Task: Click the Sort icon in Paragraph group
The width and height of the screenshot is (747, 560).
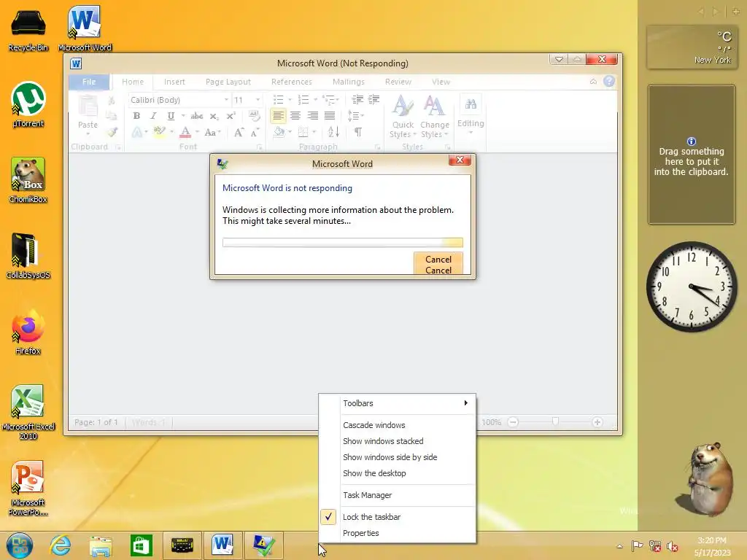Action: 333,132
